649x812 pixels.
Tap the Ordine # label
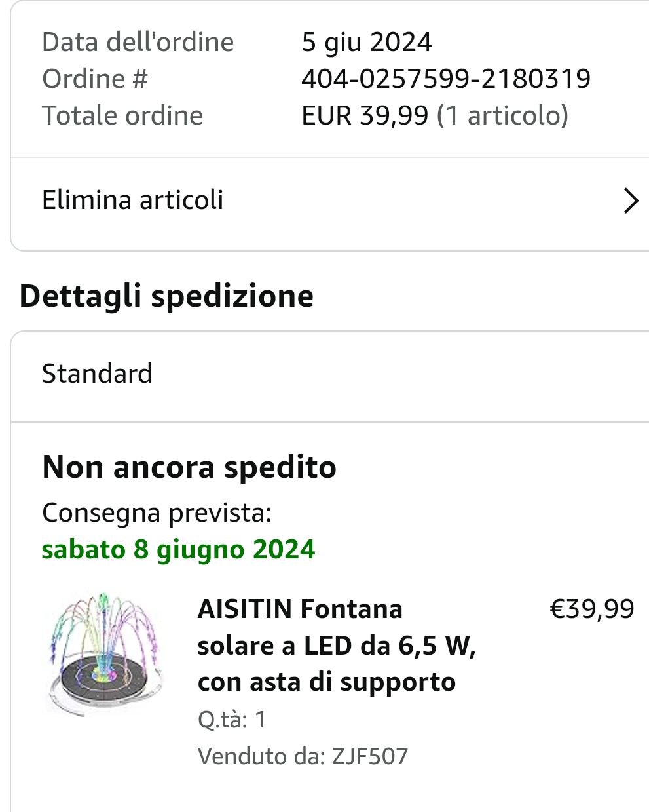95,79
